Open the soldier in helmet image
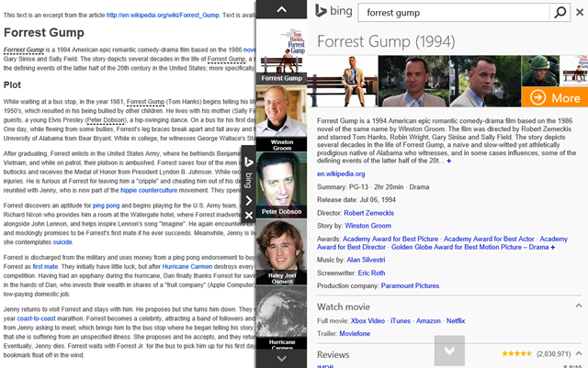588x368 pixels. click(540, 72)
